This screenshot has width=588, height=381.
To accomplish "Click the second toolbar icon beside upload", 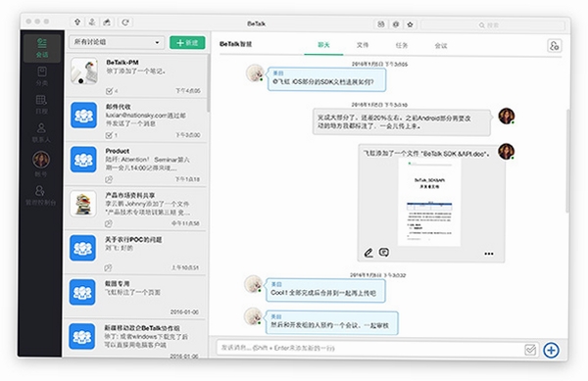I will click(92, 23).
